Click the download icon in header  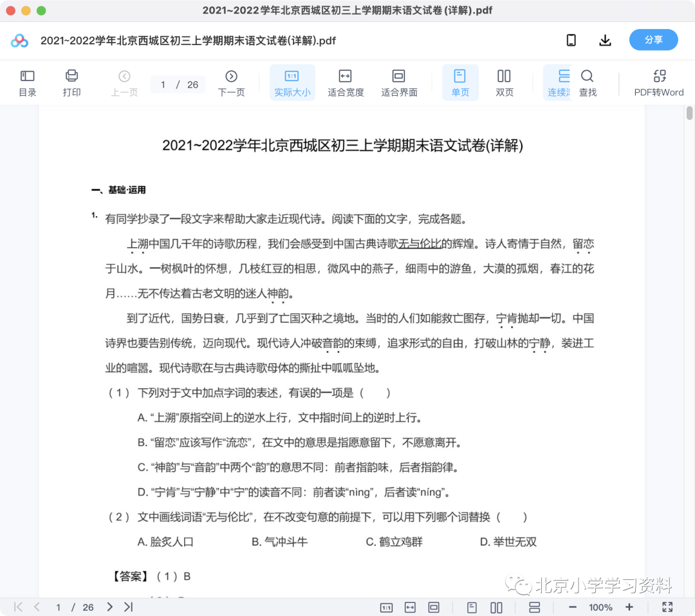point(605,41)
